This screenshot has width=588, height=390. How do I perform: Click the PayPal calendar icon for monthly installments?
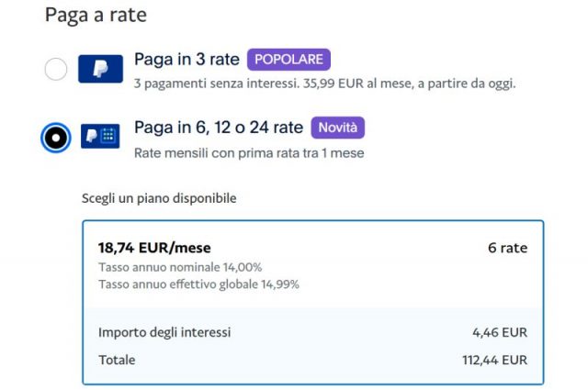(100, 136)
